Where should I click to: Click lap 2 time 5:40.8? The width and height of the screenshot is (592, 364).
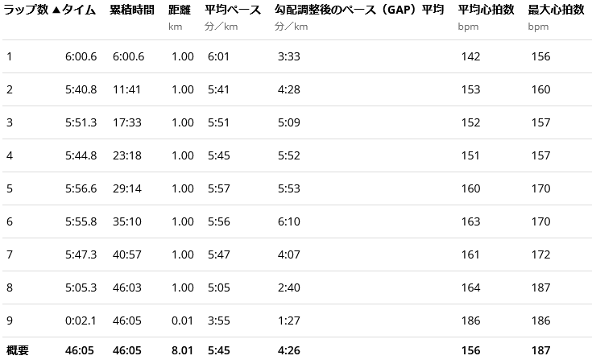(x=81, y=89)
